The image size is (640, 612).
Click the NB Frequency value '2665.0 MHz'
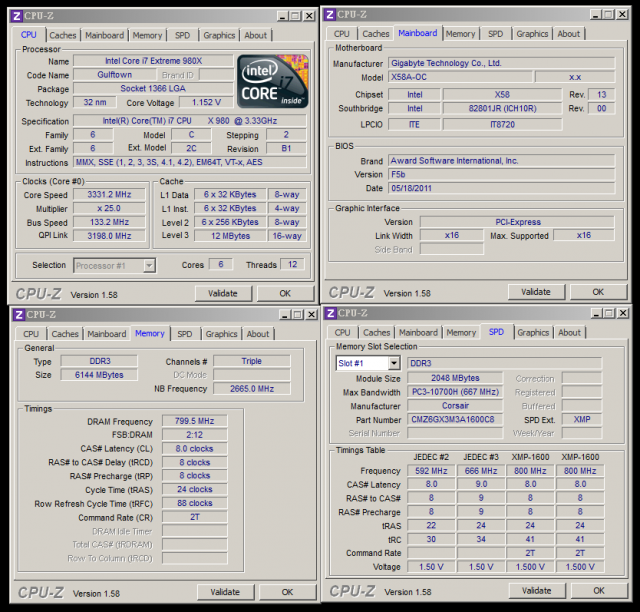coord(252,389)
